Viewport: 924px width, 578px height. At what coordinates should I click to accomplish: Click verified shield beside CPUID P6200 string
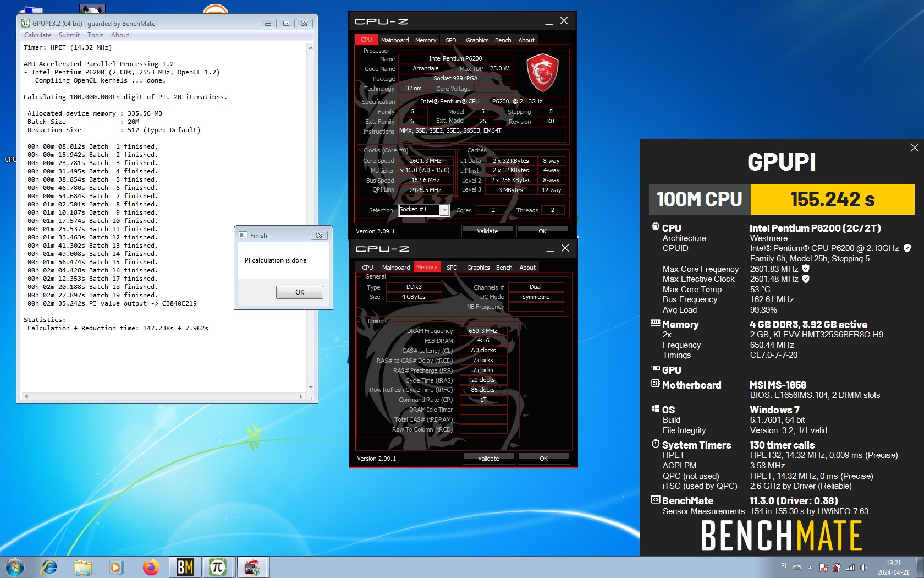907,248
